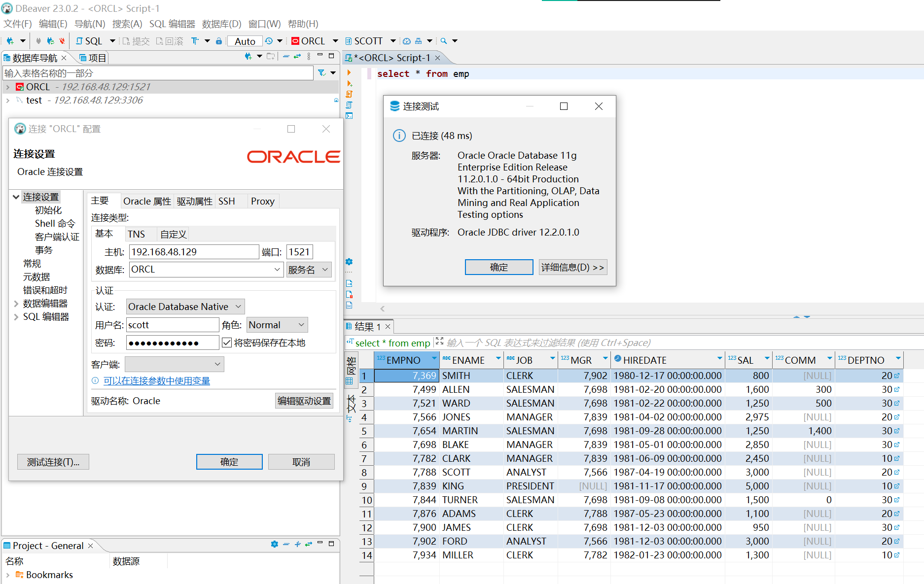Click the grey Connect plug icon
The width and height of the screenshot is (924, 584).
click(38, 41)
